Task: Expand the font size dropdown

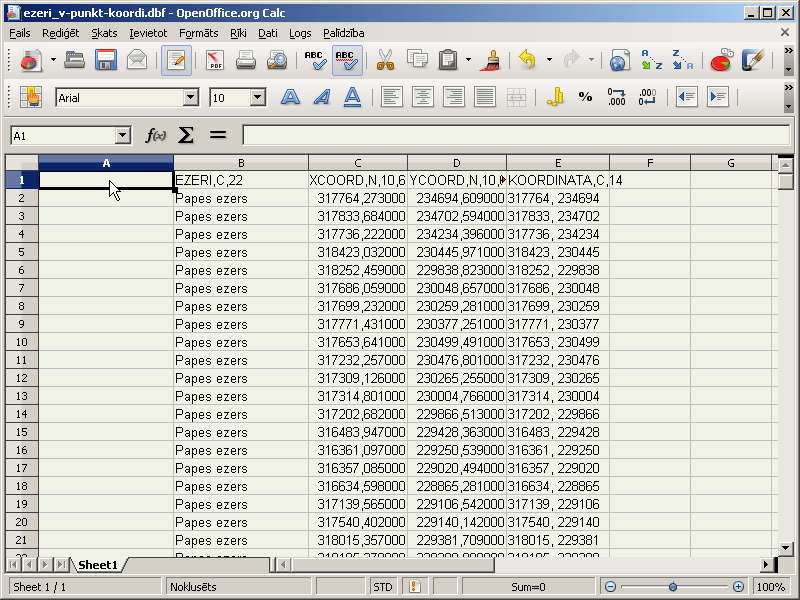Action: [258, 97]
